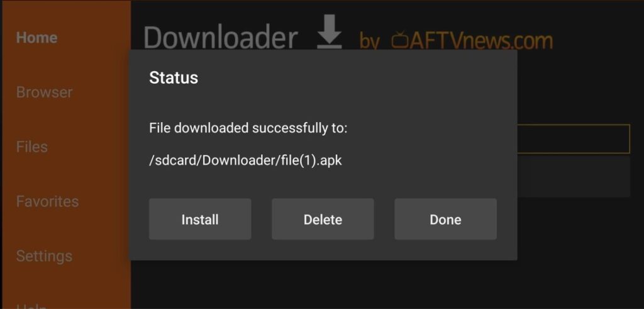Click the Install button in Status dialog
The image size is (644, 309).
200,219
